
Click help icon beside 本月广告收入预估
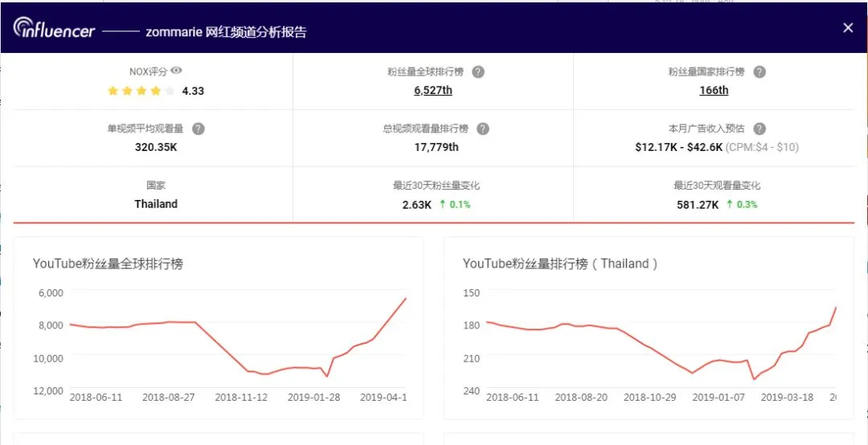(x=759, y=129)
